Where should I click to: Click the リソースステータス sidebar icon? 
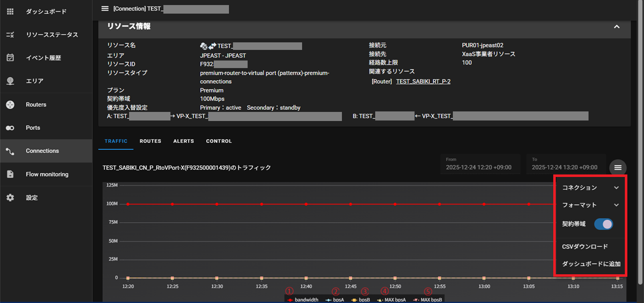[x=10, y=35]
